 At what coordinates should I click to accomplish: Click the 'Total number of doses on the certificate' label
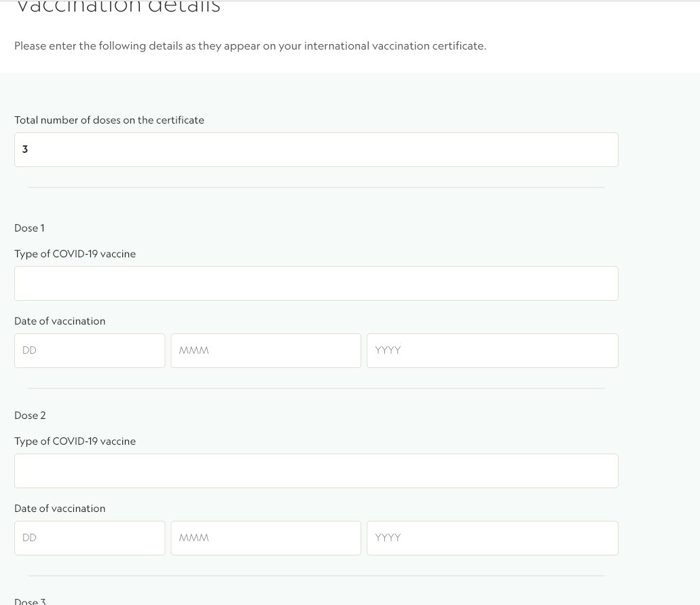[109, 120]
